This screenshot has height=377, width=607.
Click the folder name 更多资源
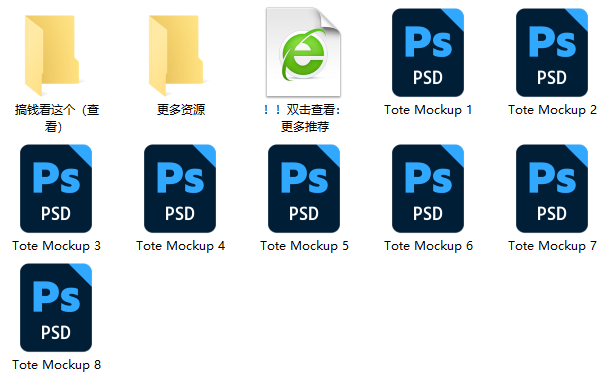(181, 110)
